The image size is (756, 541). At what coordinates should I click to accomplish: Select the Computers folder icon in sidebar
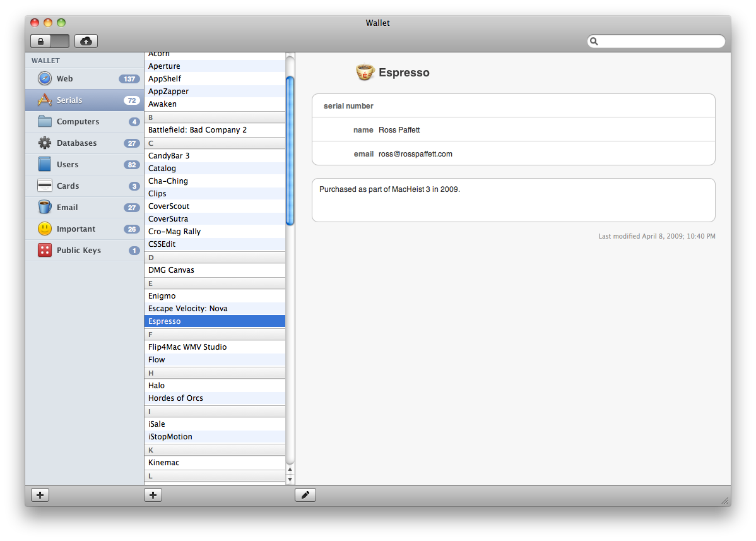45,122
